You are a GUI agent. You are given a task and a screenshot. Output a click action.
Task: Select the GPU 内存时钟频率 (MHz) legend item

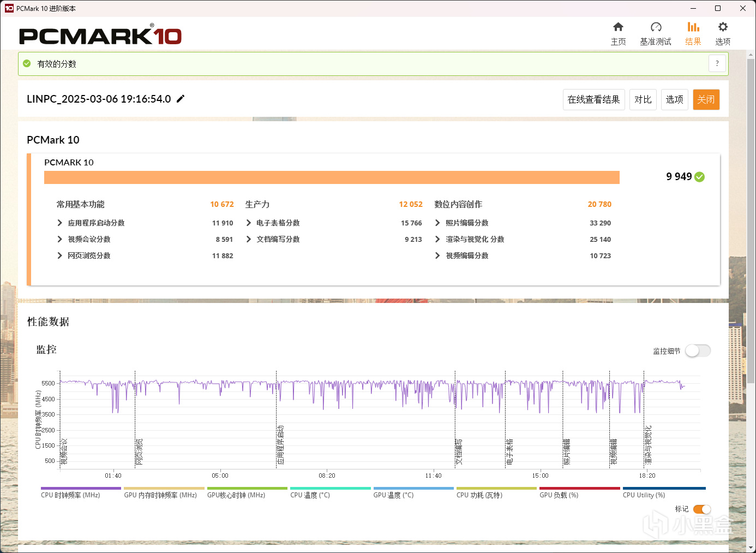[x=164, y=492]
